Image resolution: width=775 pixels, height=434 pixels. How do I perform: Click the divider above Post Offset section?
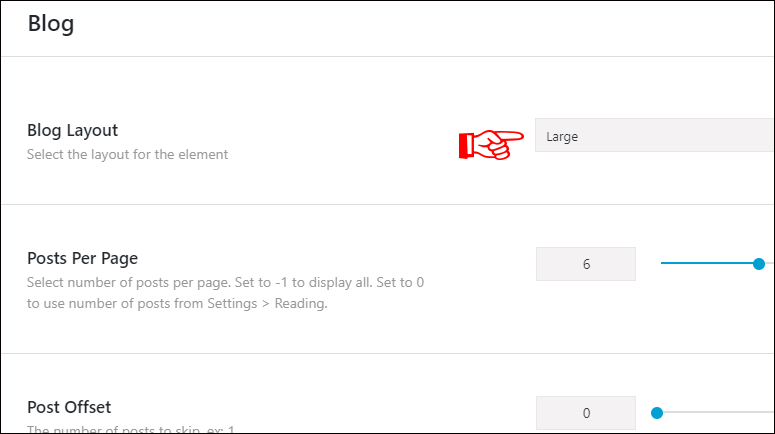coord(388,353)
